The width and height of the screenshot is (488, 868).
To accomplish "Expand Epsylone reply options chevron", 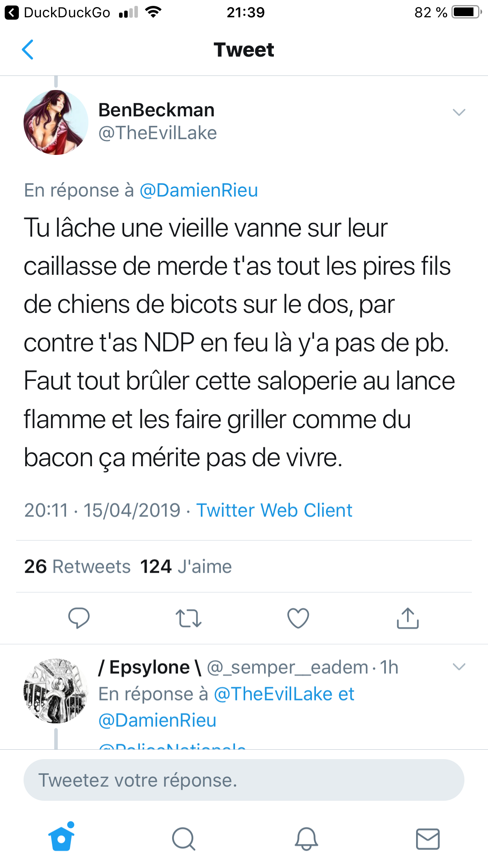I will [459, 667].
